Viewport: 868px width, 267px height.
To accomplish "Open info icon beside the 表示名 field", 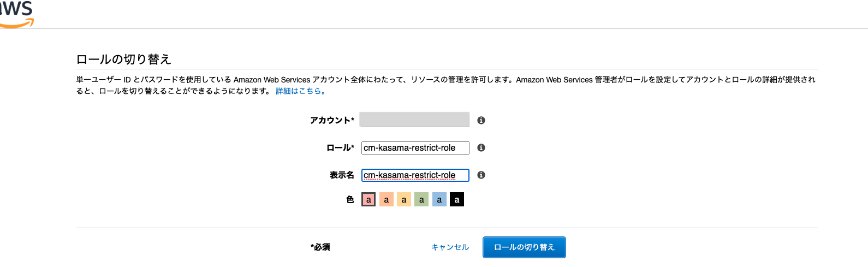I will pyautogui.click(x=481, y=175).
